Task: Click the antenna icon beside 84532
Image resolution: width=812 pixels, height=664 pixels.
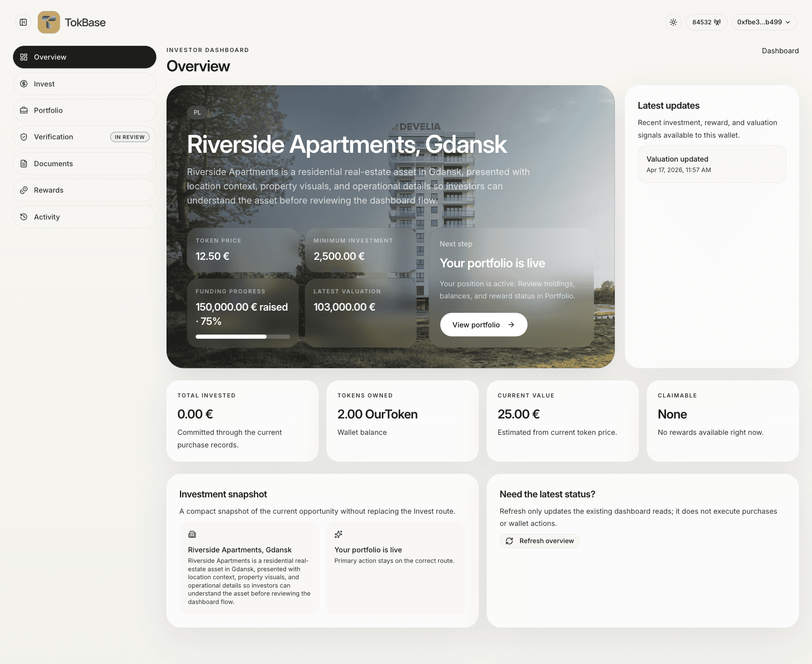Action: [718, 22]
